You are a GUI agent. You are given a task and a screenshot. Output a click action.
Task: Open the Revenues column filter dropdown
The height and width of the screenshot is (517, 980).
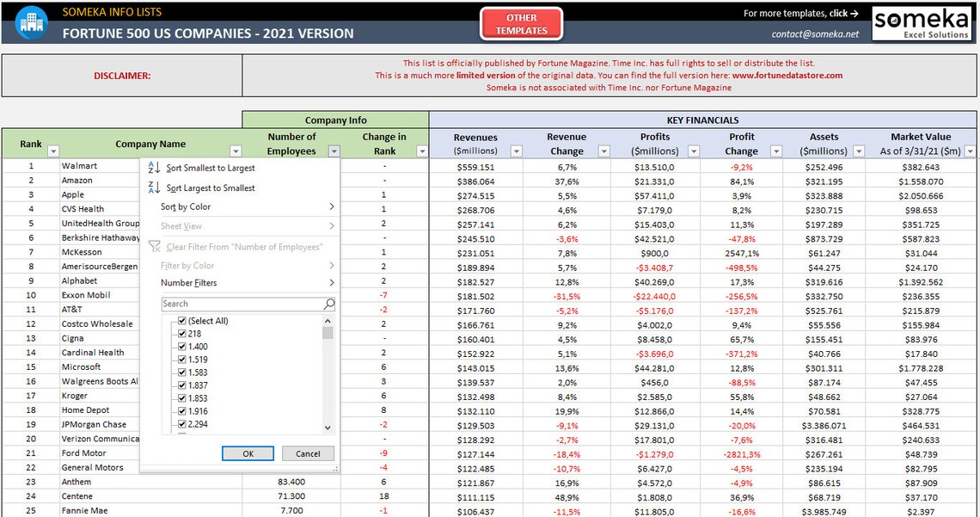pyautogui.click(x=517, y=151)
